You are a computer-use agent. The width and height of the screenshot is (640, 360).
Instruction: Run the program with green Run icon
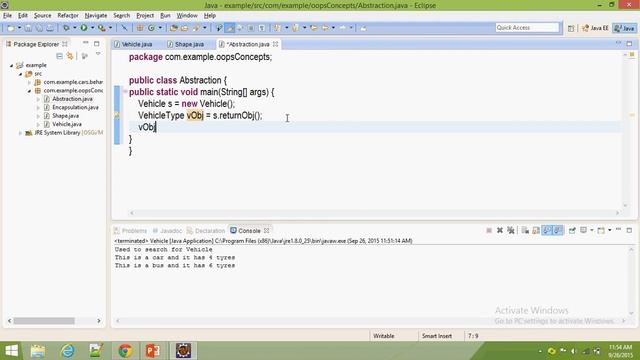[x=84, y=28]
